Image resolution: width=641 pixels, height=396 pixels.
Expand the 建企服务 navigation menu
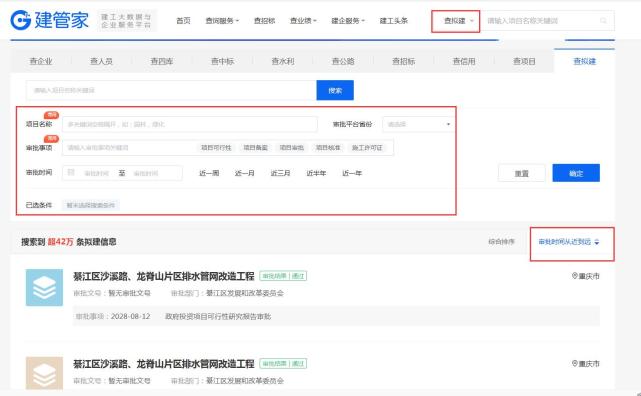[348, 20]
